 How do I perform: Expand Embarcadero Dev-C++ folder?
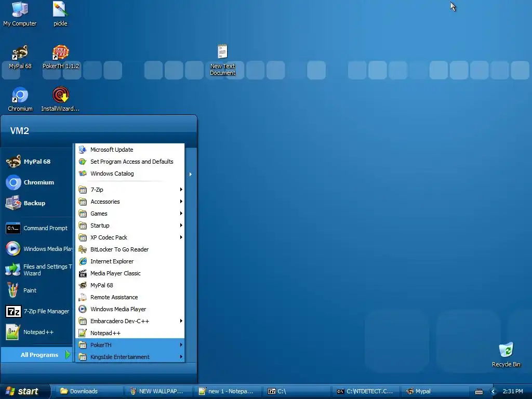(x=130, y=321)
